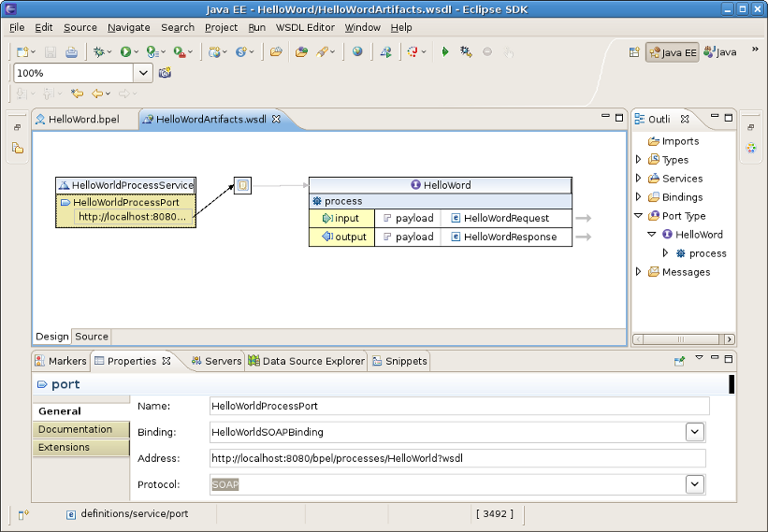
Task: Select the HelloWorldProcessPort diagram row
Action: [126, 202]
